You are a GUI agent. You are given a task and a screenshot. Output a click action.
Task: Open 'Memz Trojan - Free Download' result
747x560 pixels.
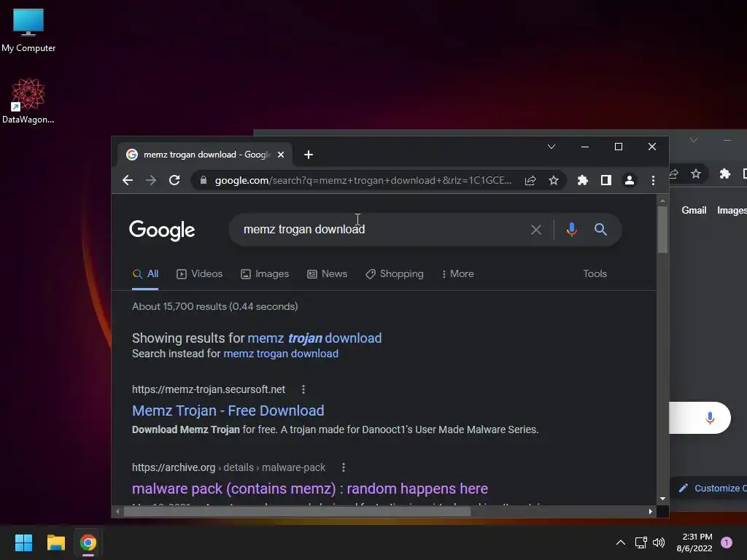coord(228,411)
